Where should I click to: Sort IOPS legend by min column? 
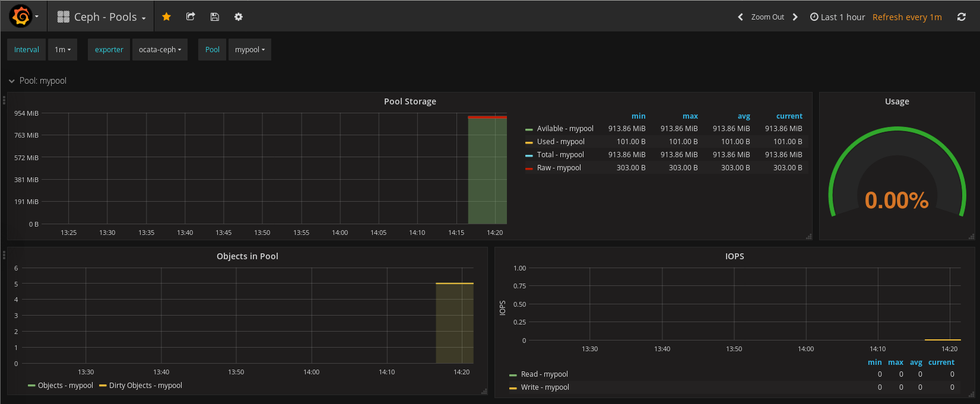click(x=875, y=362)
